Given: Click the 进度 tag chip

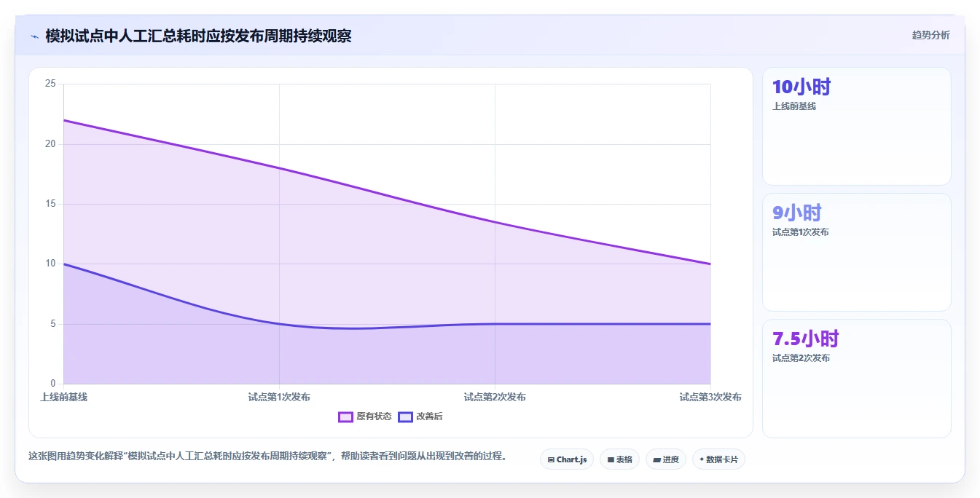Looking at the screenshot, I should point(666,459).
